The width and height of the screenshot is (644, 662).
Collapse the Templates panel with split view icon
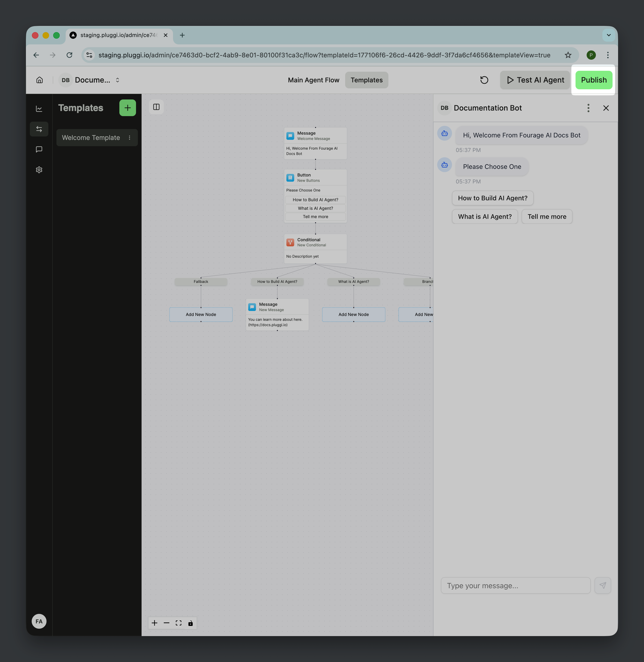[156, 107]
